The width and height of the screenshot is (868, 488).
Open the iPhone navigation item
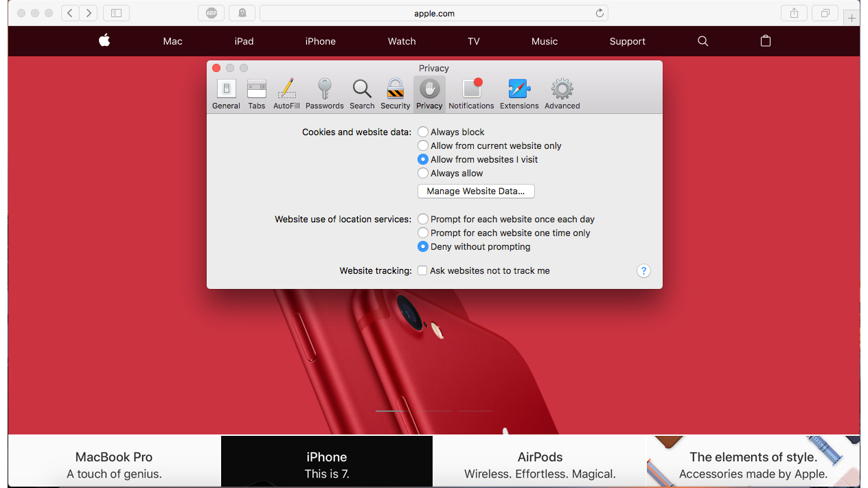(x=321, y=41)
